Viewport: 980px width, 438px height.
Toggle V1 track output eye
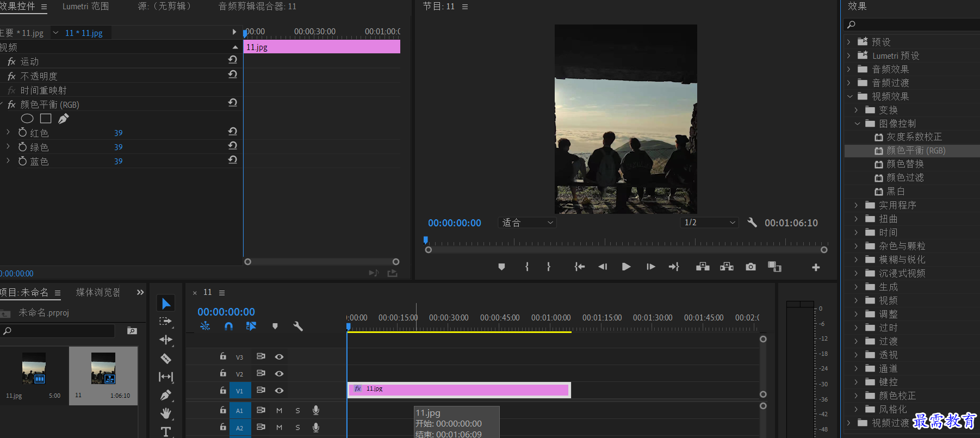coord(279,391)
